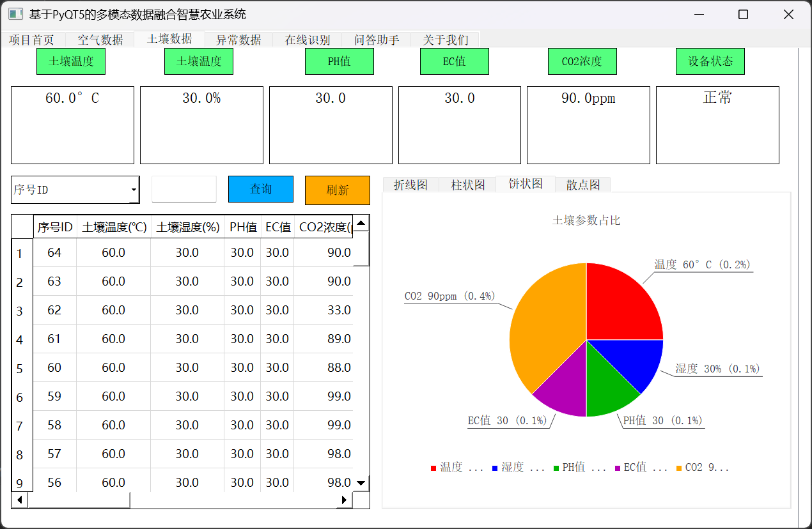Click the table's horizontal scrollbar right arrow
The height and width of the screenshot is (529, 812).
coord(345,500)
